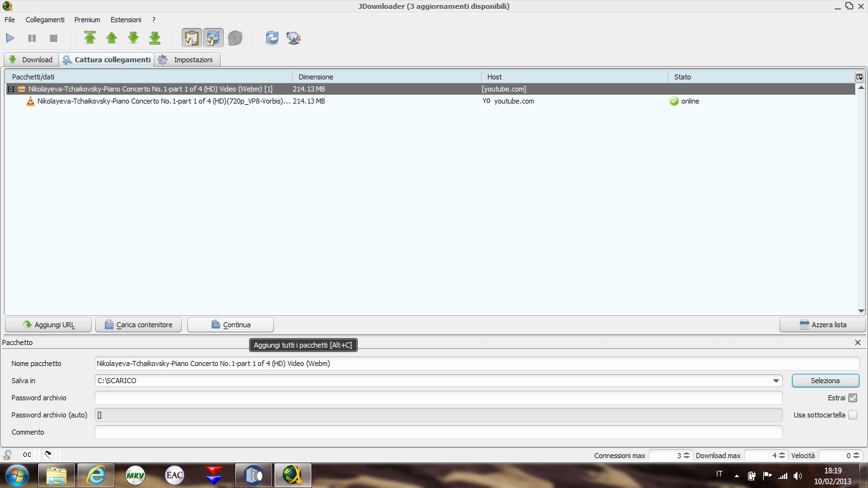Click the Nome pacchetto text field
The width and height of the screenshot is (868, 488).
(x=477, y=363)
